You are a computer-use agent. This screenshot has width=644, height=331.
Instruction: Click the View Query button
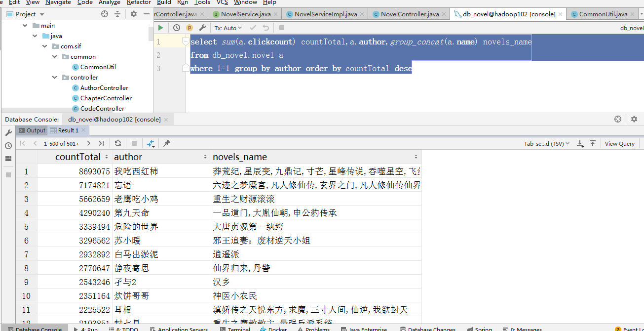click(x=619, y=144)
